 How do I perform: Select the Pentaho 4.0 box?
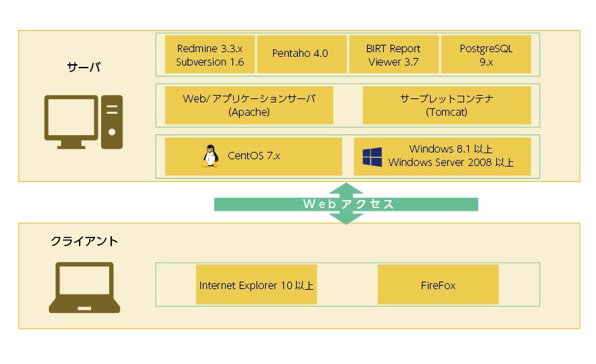pyautogui.click(x=302, y=54)
